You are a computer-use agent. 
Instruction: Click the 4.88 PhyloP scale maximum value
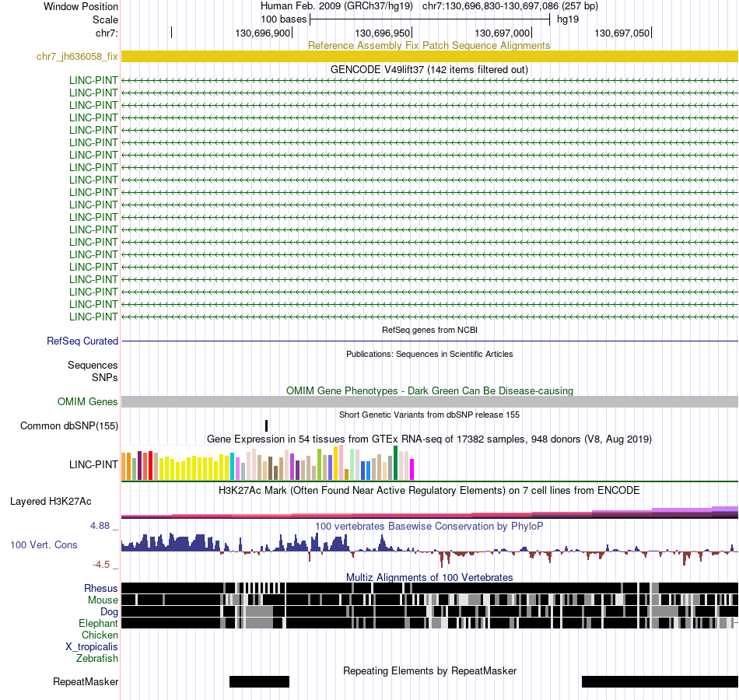100,526
